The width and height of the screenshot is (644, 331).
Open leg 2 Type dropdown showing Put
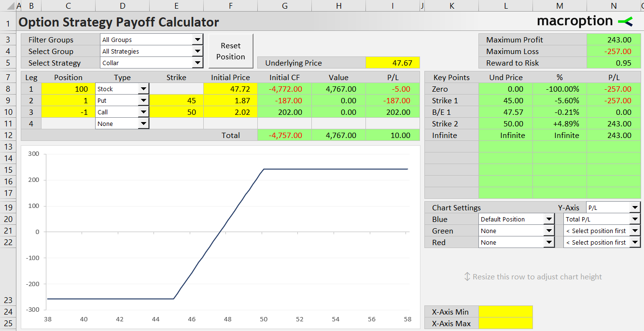[x=143, y=100]
